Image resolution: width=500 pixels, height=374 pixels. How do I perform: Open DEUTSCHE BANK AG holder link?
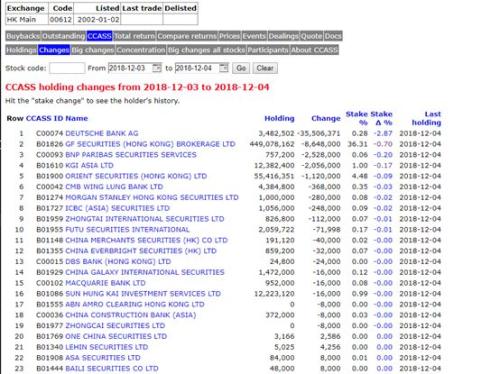pyautogui.click(x=102, y=133)
